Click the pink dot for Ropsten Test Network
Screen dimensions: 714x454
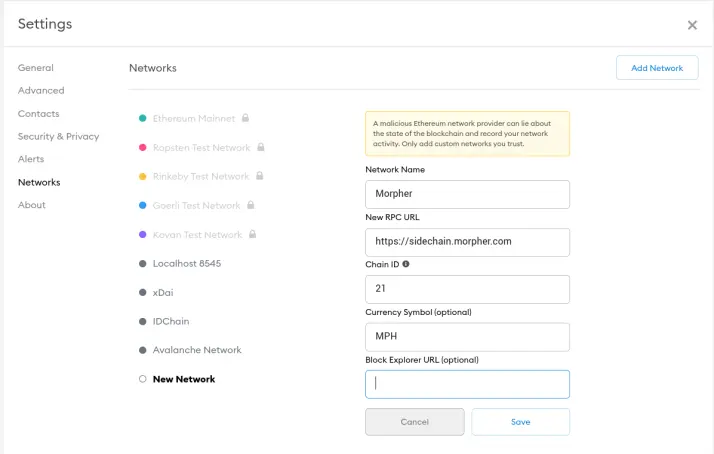tap(143, 148)
